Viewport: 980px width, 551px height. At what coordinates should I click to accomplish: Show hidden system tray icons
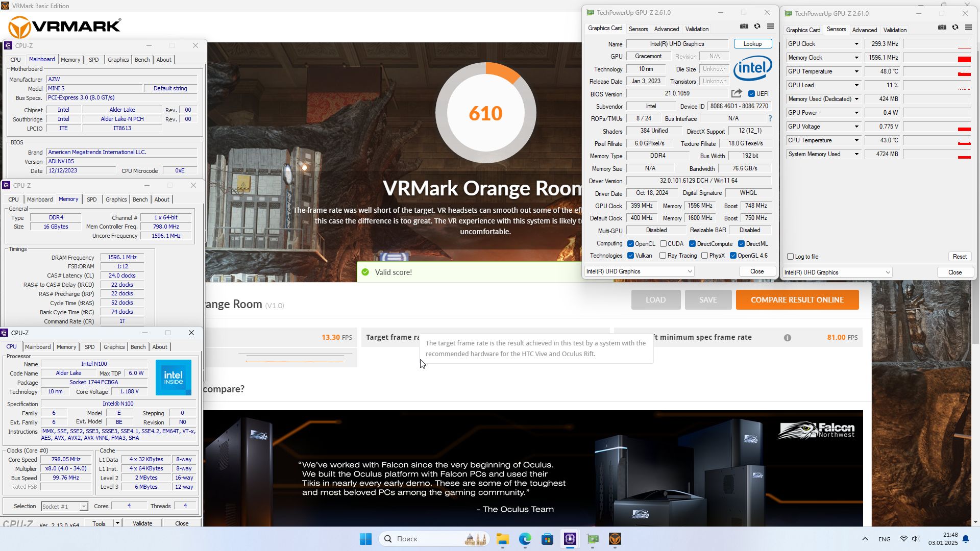point(865,539)
